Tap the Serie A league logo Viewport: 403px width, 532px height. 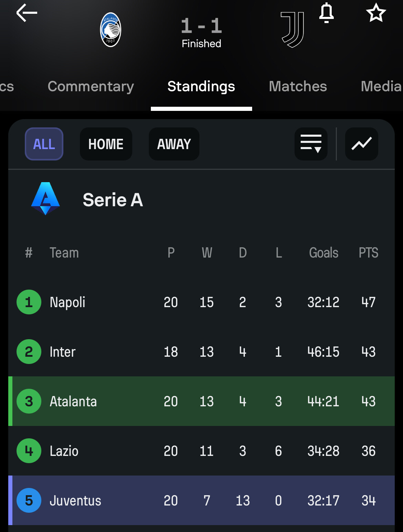[x=45, y=199]
